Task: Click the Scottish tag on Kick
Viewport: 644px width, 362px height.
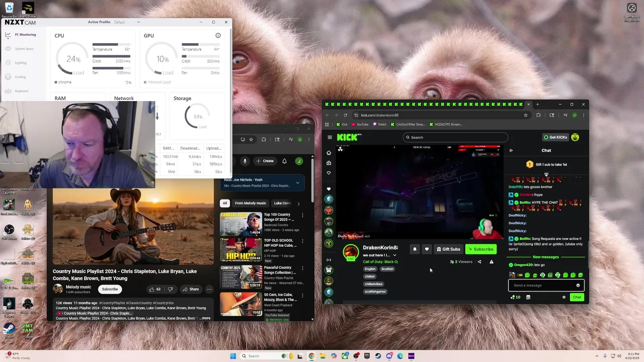Action: (387, 269)
